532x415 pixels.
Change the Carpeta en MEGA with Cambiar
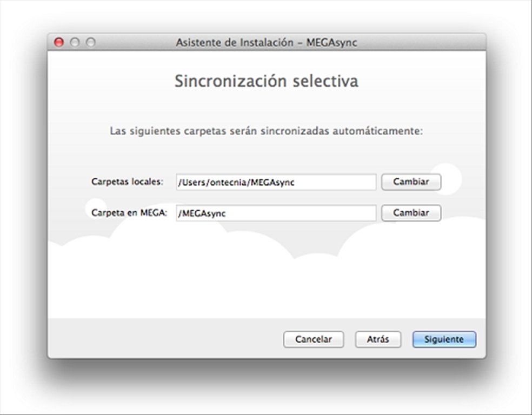(411, 213)
